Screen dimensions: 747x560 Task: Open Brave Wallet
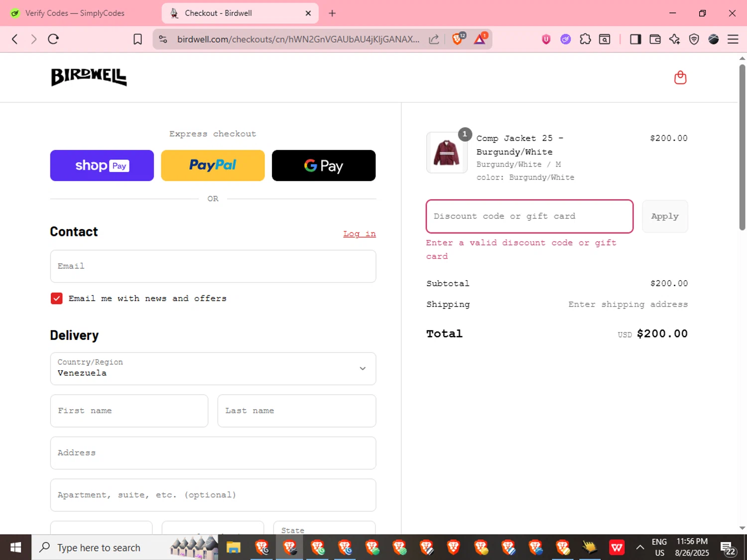pos(655,39)
